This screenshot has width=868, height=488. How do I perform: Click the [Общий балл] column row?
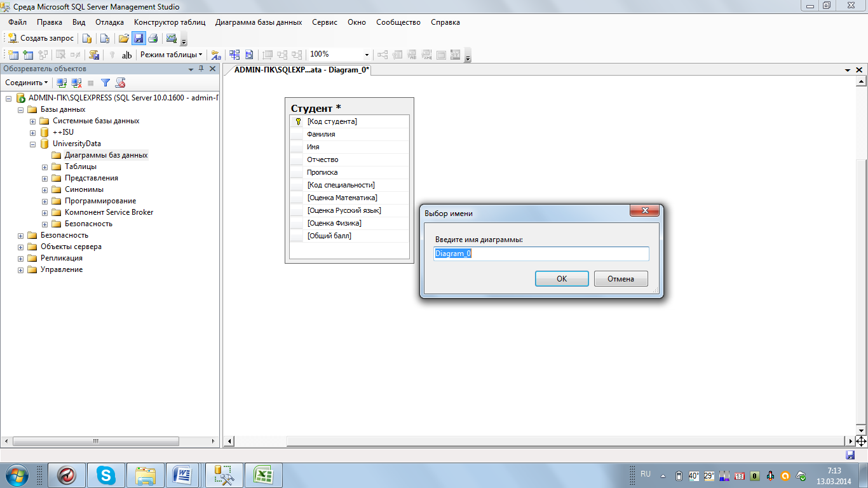[x=349, y=236]
